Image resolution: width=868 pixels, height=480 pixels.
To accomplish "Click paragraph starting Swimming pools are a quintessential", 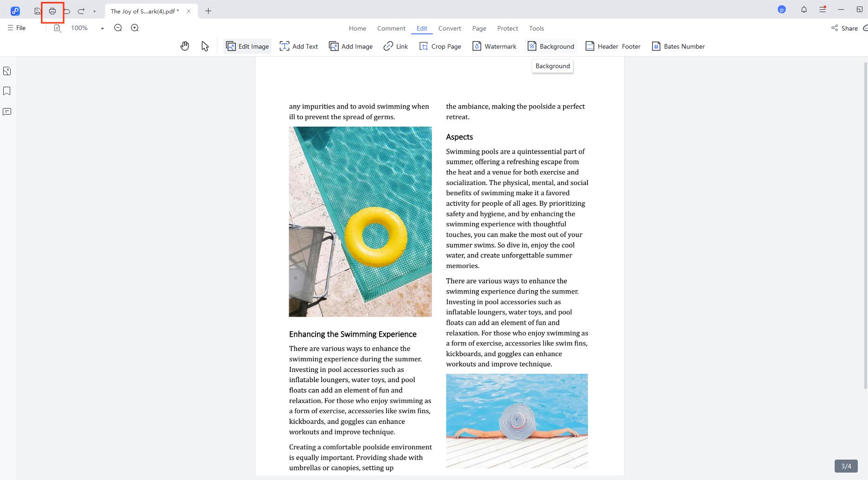I will point(517,208).
